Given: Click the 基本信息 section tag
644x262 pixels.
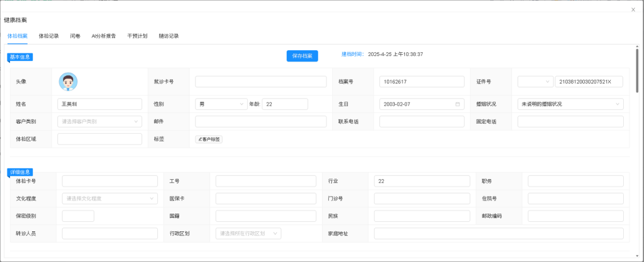Looking at the screenshot, I should (x=20, y=57).
